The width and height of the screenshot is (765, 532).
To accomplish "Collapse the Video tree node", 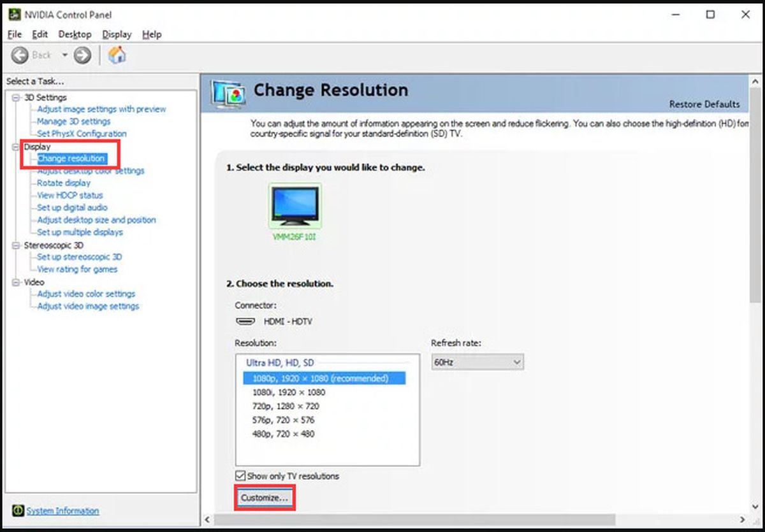I will [x=17, y=282].
